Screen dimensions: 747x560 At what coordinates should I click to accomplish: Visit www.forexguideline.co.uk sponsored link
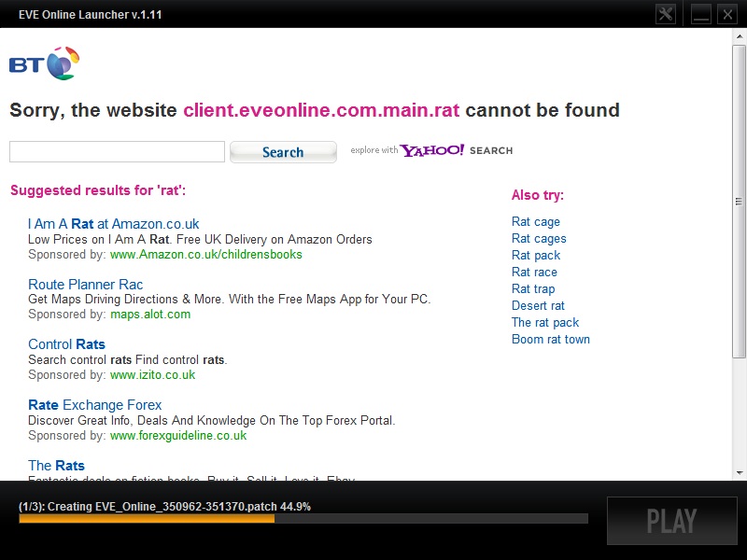tap(178, 435)
